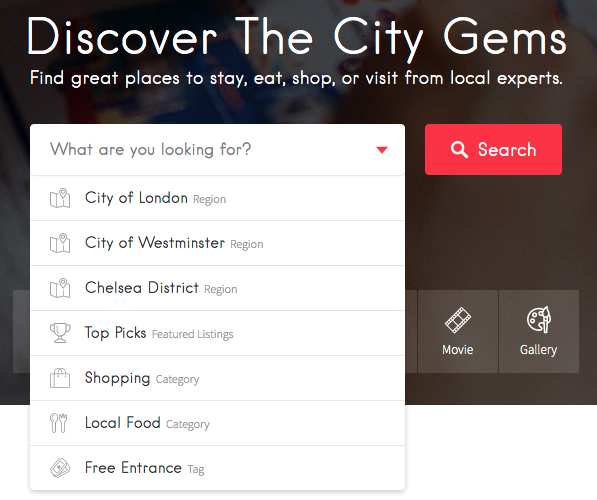The image size is (597, 500).
Task: Click the fork and spoon Local Food icon
Action: (x=59, y=423)
